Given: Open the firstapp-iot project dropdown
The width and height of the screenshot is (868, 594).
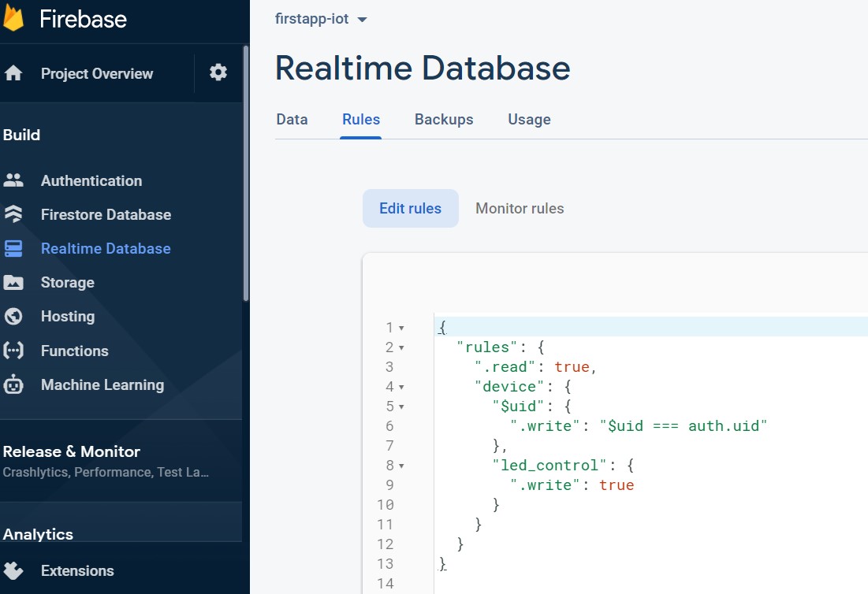Looking at the screenshot, I should 321,19.
